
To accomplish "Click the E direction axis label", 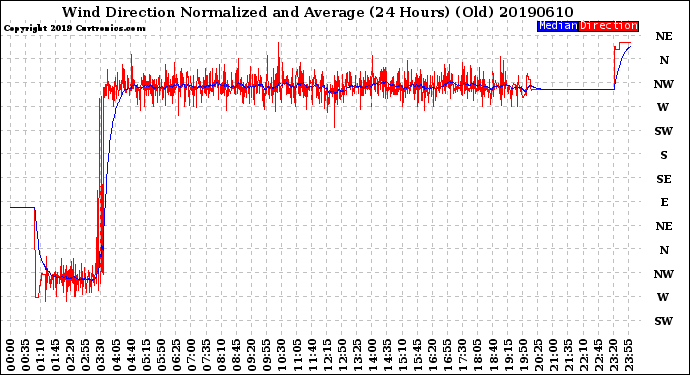I will tap(664, 202).
